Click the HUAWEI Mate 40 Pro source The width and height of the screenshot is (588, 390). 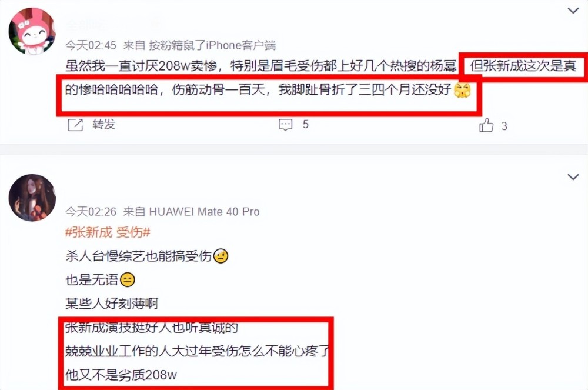pyautogui.click(x=205, y=212)
